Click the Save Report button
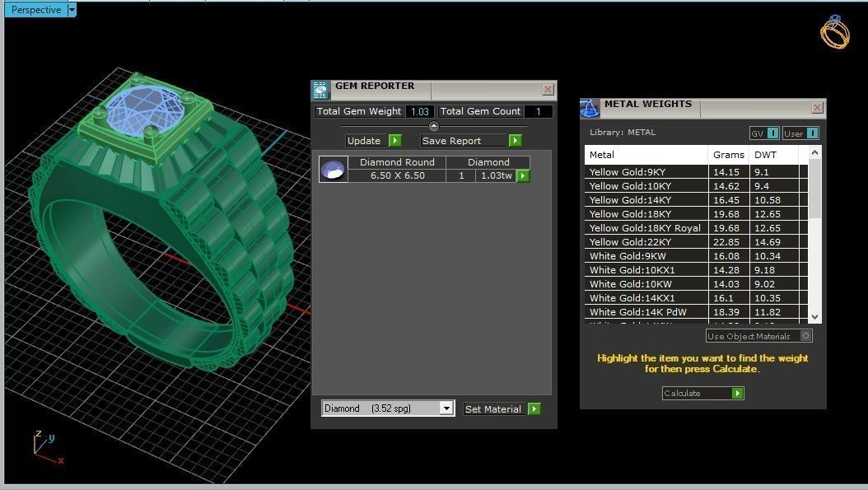The height and width of the screenshot is (490, 868). pyautogui.click(x=464, y=141)
